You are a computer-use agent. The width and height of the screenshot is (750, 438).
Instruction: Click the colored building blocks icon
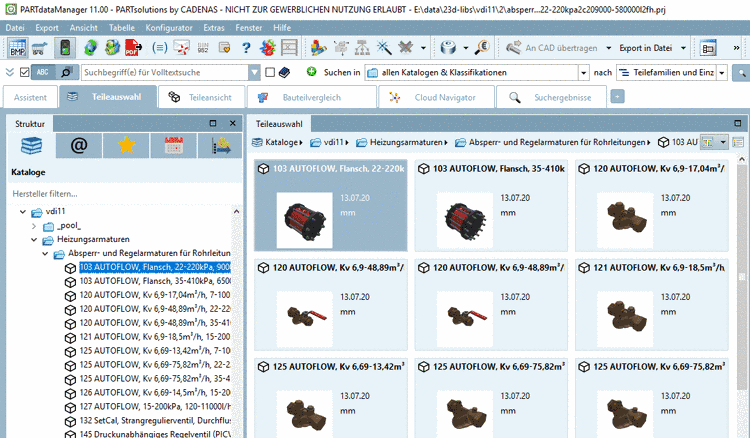(318, 48)
